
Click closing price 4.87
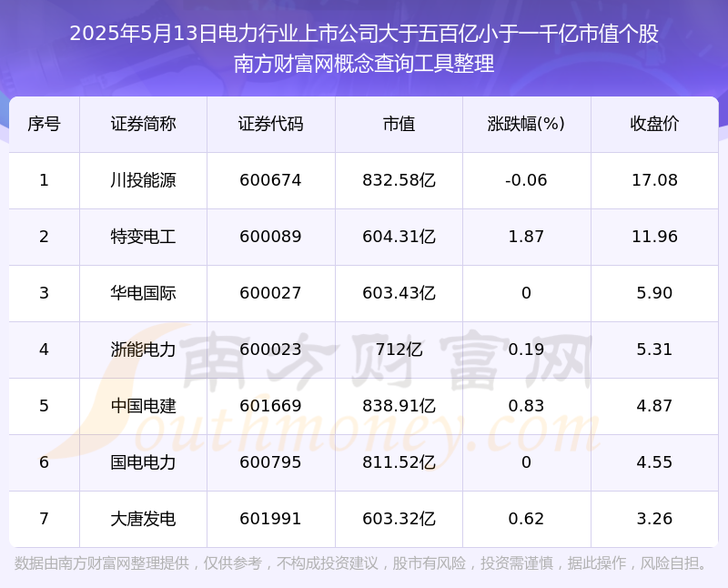tap(654, 406)
